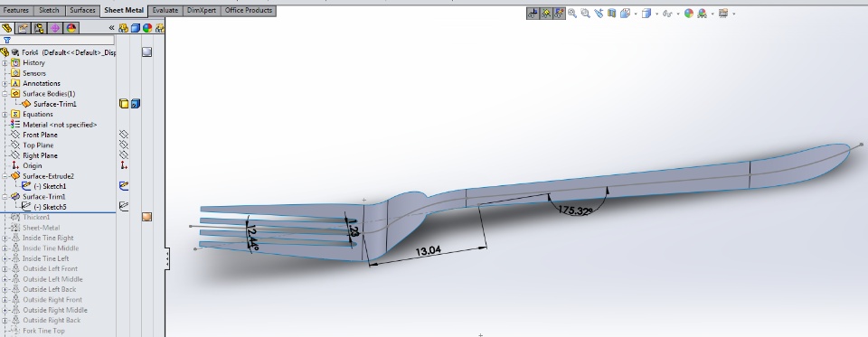Click the FeatureManager panel collapse handle
The height and width of the screenshot is (337, 868).
(x=167, y=258)
